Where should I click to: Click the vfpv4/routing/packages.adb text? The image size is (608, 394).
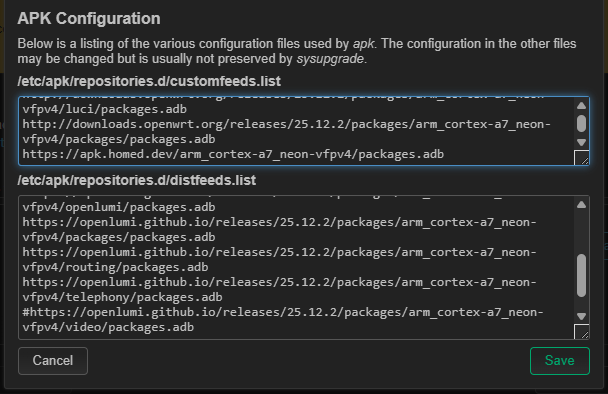point(115,268)
